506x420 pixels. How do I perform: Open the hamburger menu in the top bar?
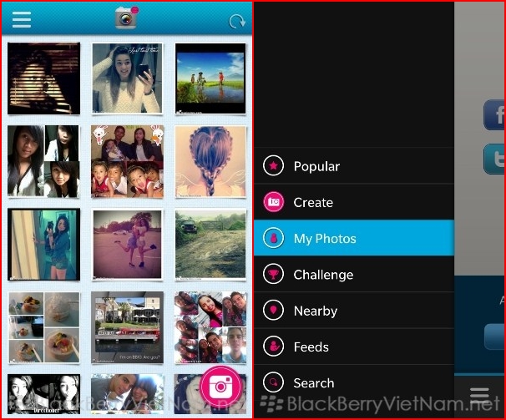pos(21,19)
